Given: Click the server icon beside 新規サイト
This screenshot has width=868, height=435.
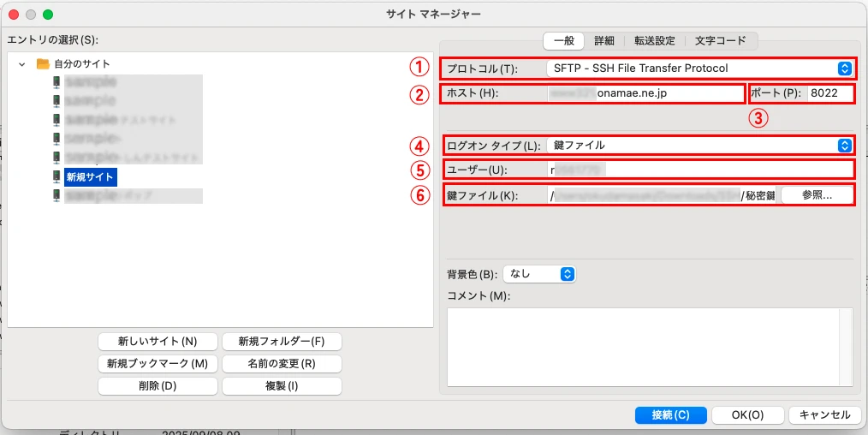Looking at the screenshot, I should click(56, 176).
